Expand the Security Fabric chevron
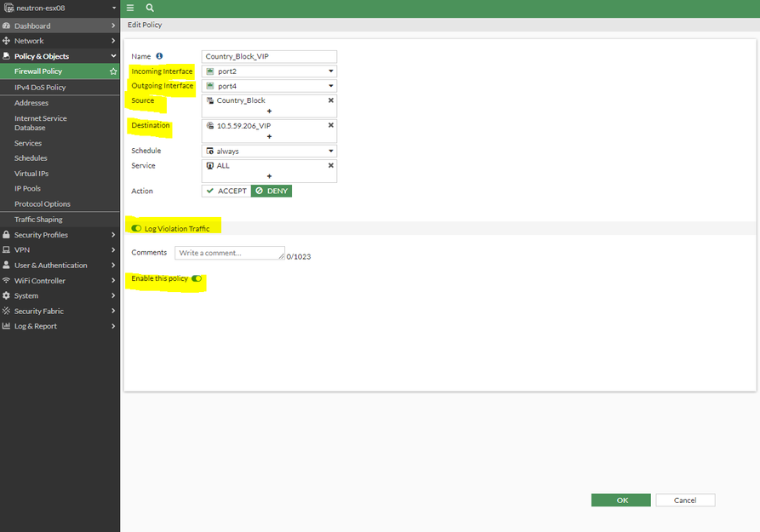This screenshot has height=532, width=760. coord(113,311)
